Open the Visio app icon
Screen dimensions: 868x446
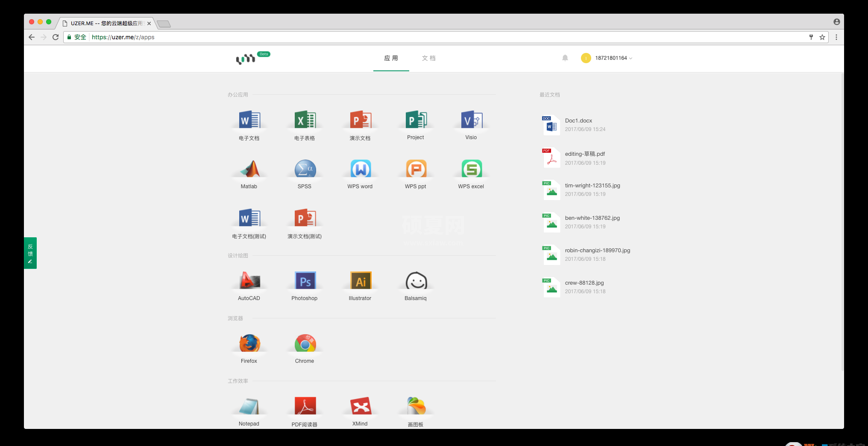click(472, 120)
